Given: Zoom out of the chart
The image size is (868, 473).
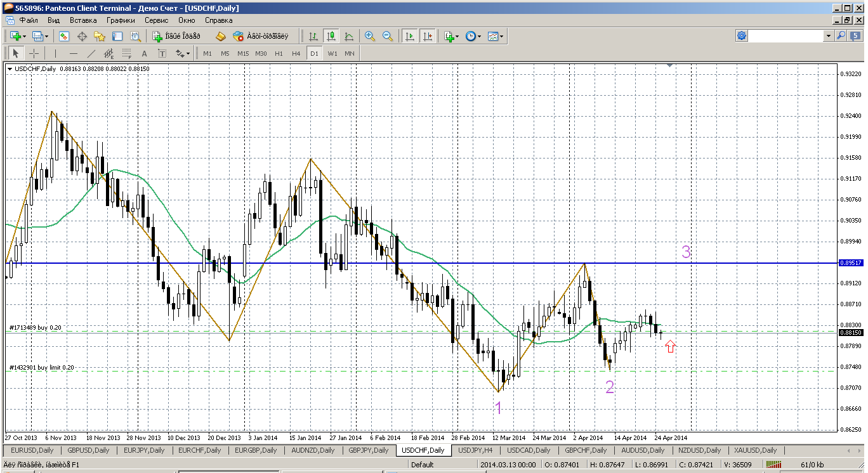Looking at the screenshot, I should 387,36.
